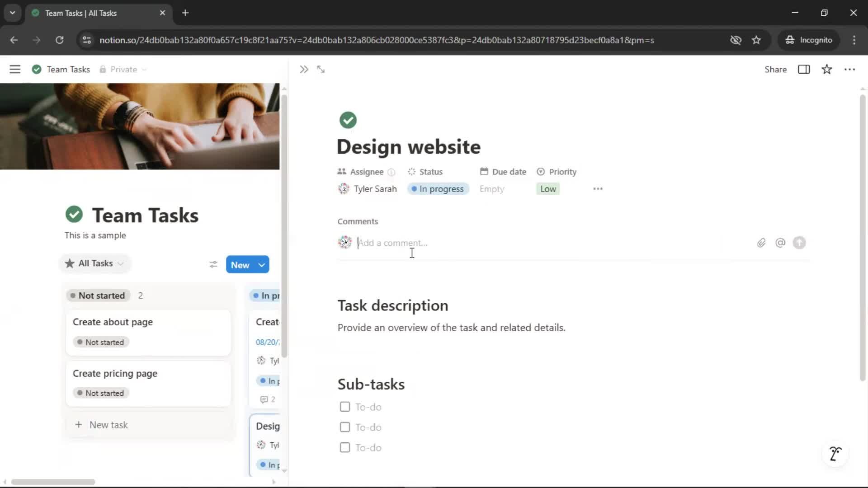The image size is (868, 488).
Task: Open the Private sharing dropdown
Action: coord(123,70)
